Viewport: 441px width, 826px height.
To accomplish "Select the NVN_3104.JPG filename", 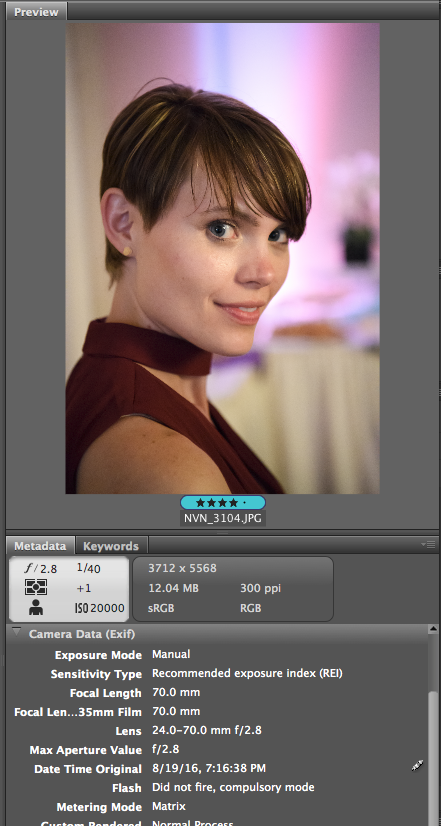I will pyautogui.click(x=222, y=518).
